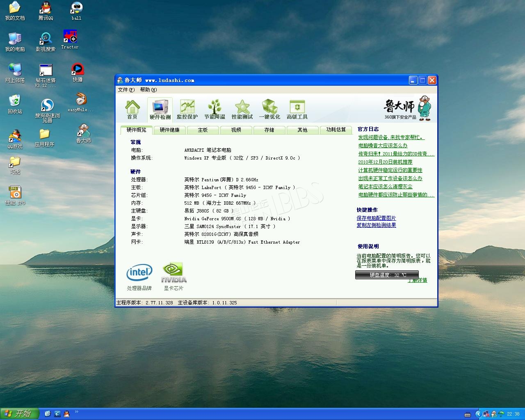Open link 出现未正常工作设备该怎么办
Viewport: 525px width, 420px height.
390,178
